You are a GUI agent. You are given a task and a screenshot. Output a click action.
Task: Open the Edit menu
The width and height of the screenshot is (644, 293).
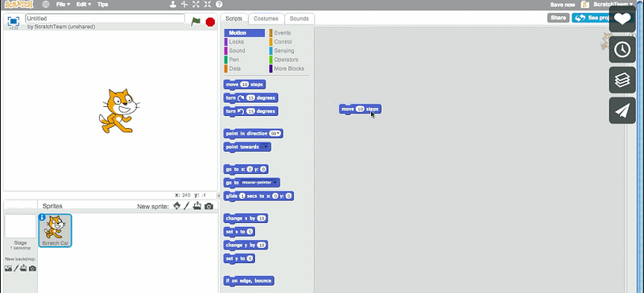(84, 4)
